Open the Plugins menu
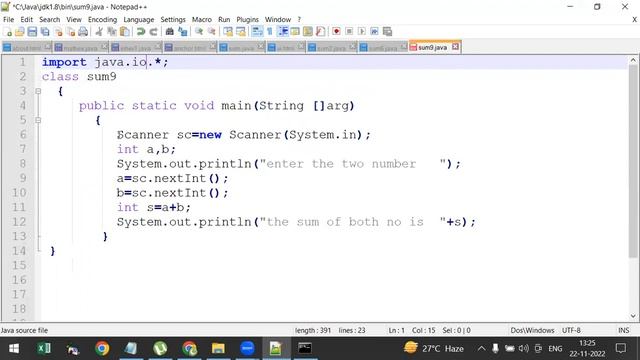This screenshot has height=360, width=640. tap(247, 19)
